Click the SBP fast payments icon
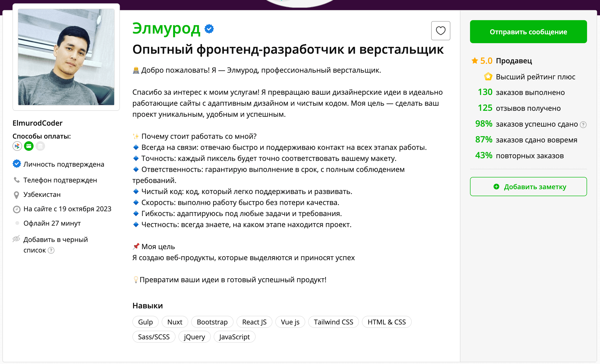Image resolution: width=600 pixels, height=364 pixels. click(x=17, y=146)
